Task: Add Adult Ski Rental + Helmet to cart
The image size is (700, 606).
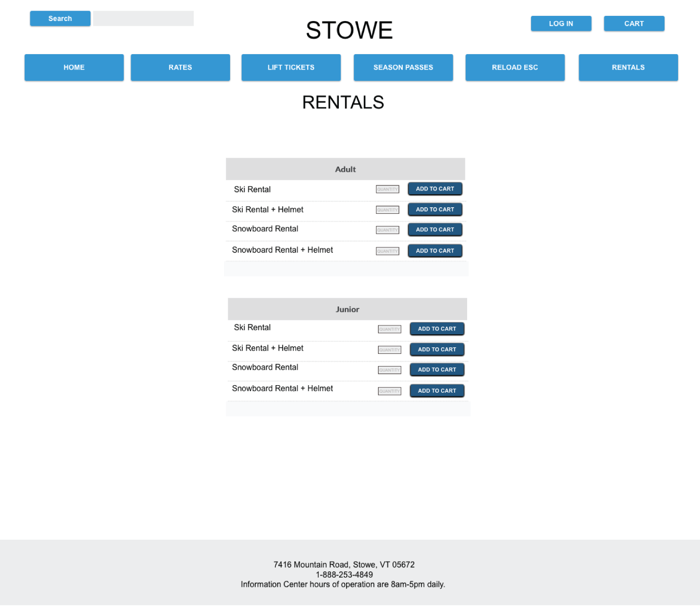Action: click(x=435, y=210)
